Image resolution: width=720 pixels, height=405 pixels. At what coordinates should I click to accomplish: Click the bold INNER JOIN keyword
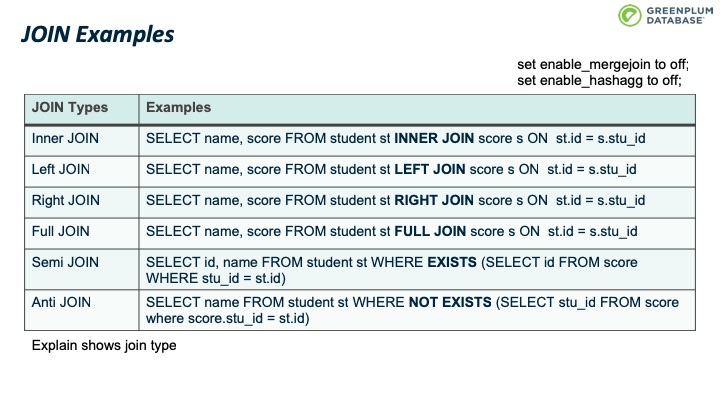click(434, 138)
